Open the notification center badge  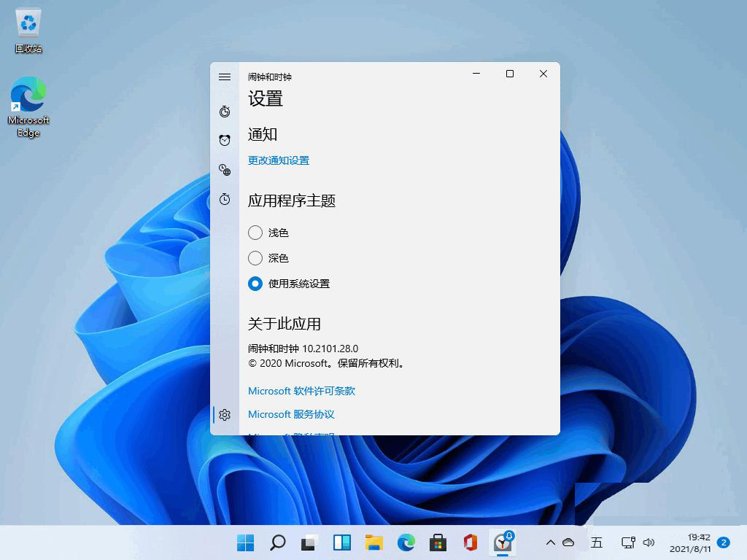724,542
